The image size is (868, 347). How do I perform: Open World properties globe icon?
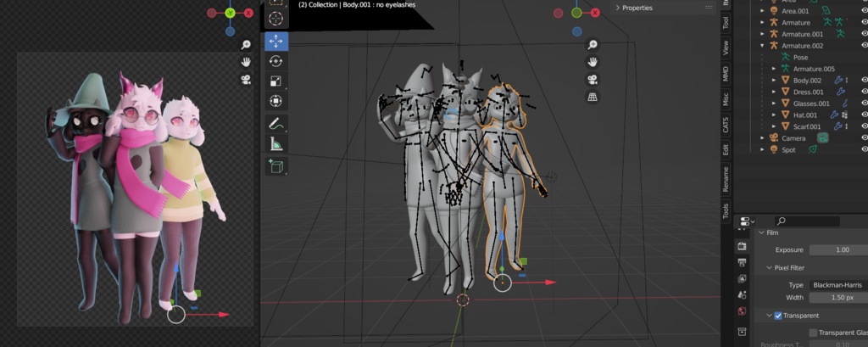pyautogui.click(x=743, y=311)
